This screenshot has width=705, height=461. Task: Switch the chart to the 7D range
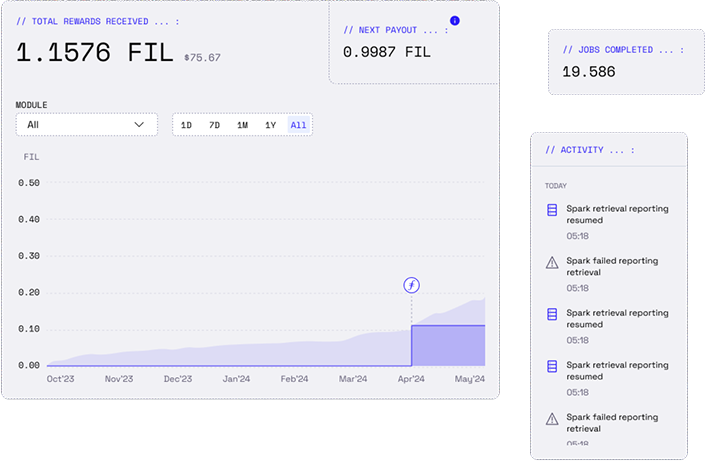tap(214, 125)
